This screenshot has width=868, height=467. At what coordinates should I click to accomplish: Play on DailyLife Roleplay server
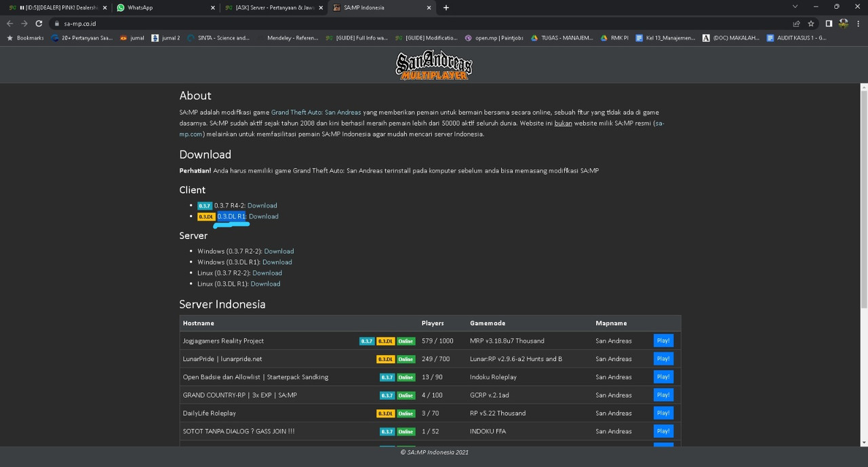pyautogui.click(x=663, y=413)
